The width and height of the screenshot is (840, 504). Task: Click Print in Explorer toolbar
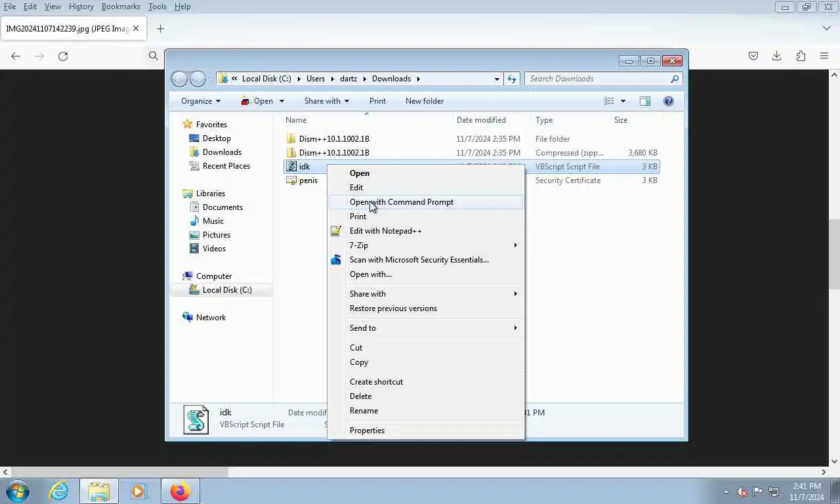pyautogui.click(x=377, y=101)
